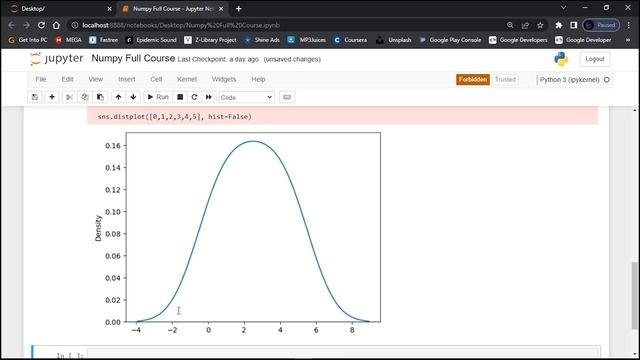Screen dimensions: 640x360
Task: Close the Numpy Full Course browser tab
Action: (x=221, y=9)
